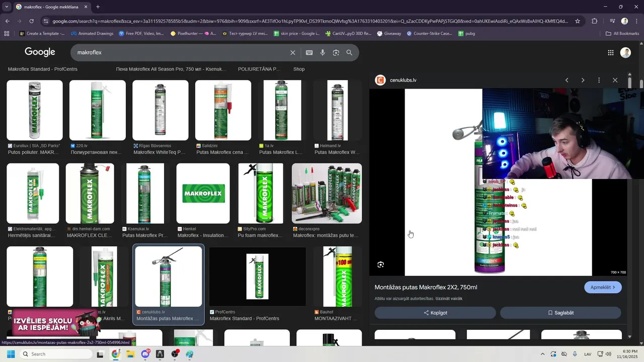Screen dimensions: 644x362
Task: Open the tab search dropdown
Action: point(6,7)
